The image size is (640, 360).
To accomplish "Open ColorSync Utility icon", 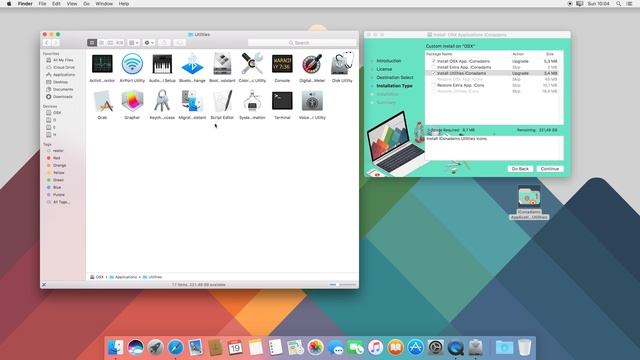I will click(x=252, y=64).
